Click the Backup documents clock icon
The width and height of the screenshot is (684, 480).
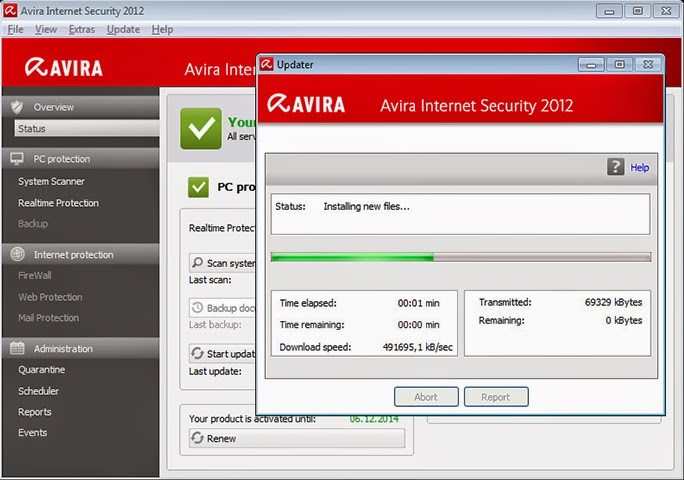(x=198, y=307)
